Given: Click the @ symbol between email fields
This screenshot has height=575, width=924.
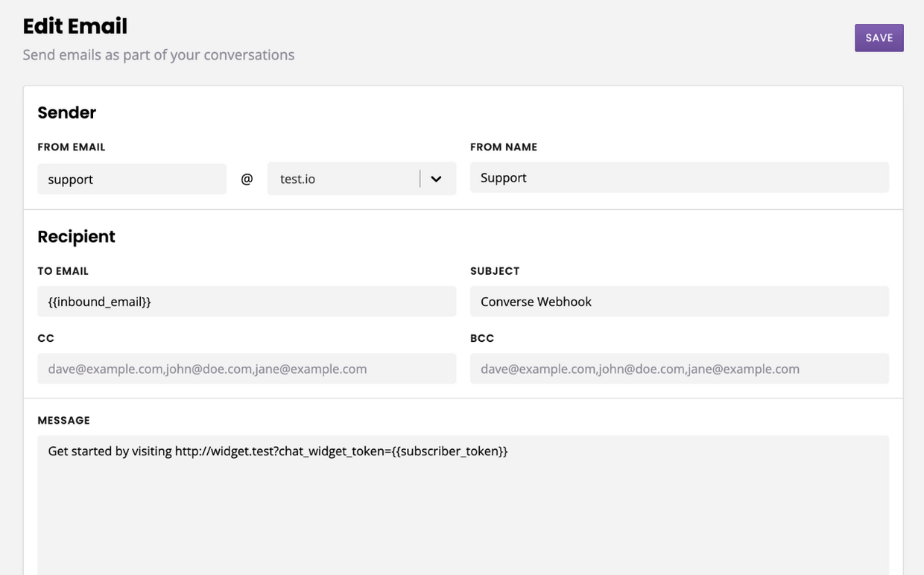Looking at the screenshot, I should [247, 179].
